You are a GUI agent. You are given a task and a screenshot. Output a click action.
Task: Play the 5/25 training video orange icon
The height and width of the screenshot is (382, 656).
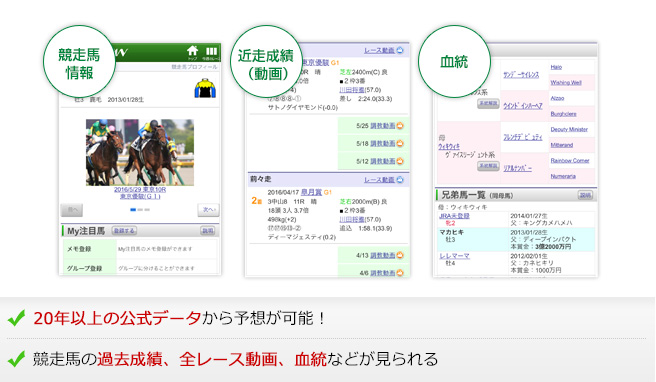pos(400,126)
